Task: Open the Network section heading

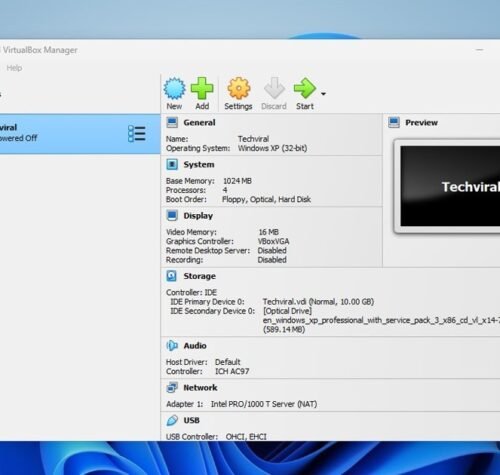Action: pyautogui.click(x=200, y=388)
